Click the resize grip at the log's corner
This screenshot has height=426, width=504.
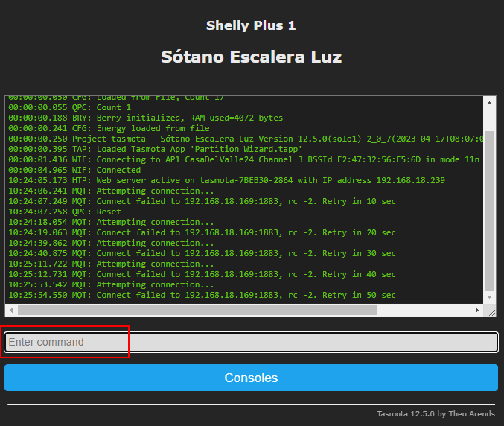pos(490,310)
